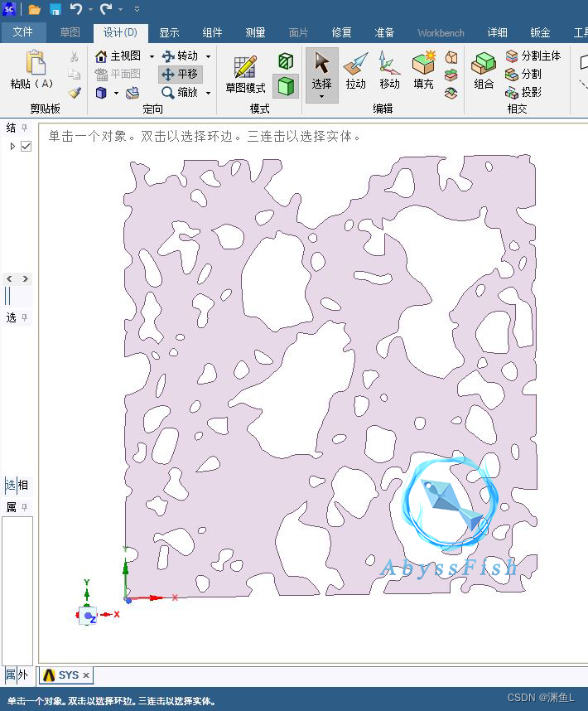Save using the floppy disk icon
The width and height of the screenshot is (588, 711).
coord(55,9)
